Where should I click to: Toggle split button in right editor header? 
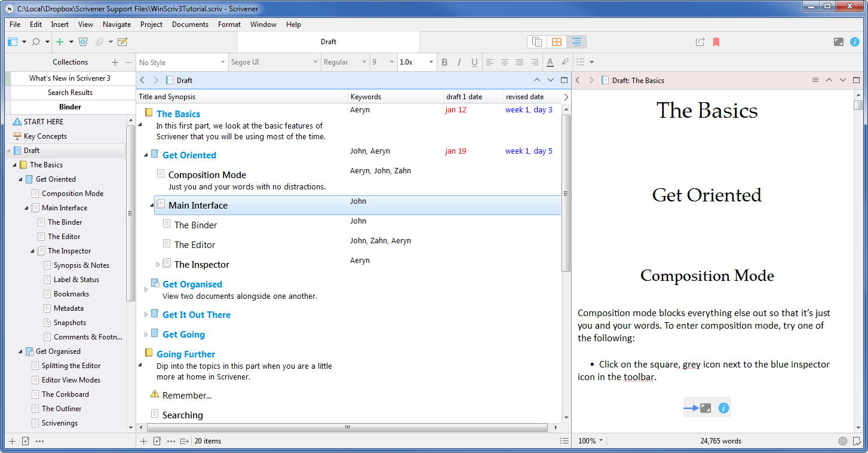click(x=857, y=80)
